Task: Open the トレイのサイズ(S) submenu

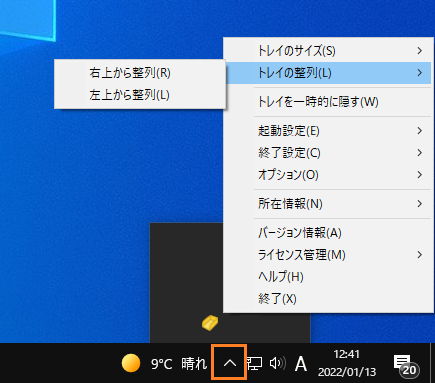Action: point(328,51)
